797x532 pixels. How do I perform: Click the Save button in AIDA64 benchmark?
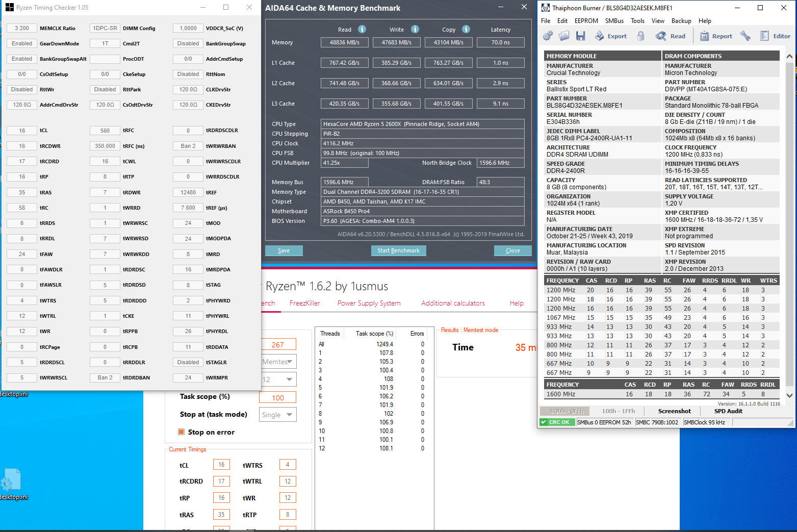pyautogui.click(x=284, y=250)
